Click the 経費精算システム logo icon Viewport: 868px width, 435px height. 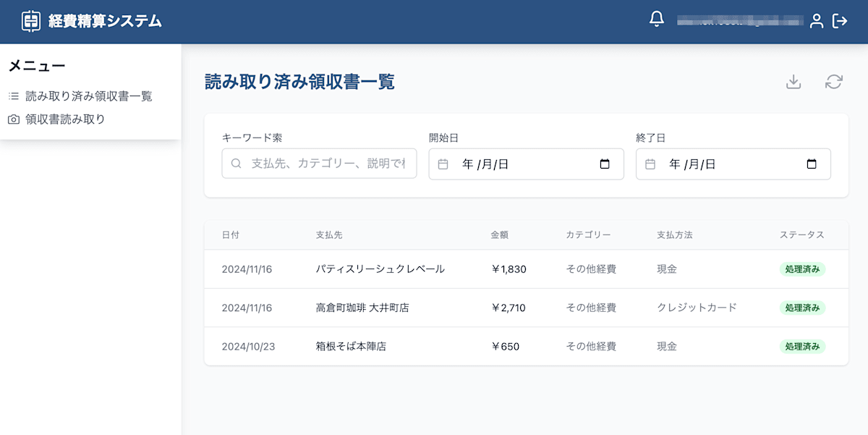click(x=30, y=21)
